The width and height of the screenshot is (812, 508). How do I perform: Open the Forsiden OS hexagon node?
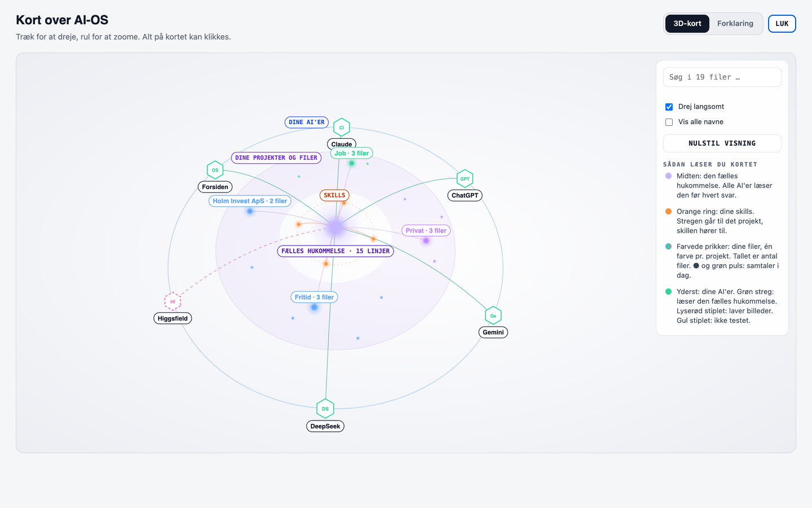click(215, 170)
